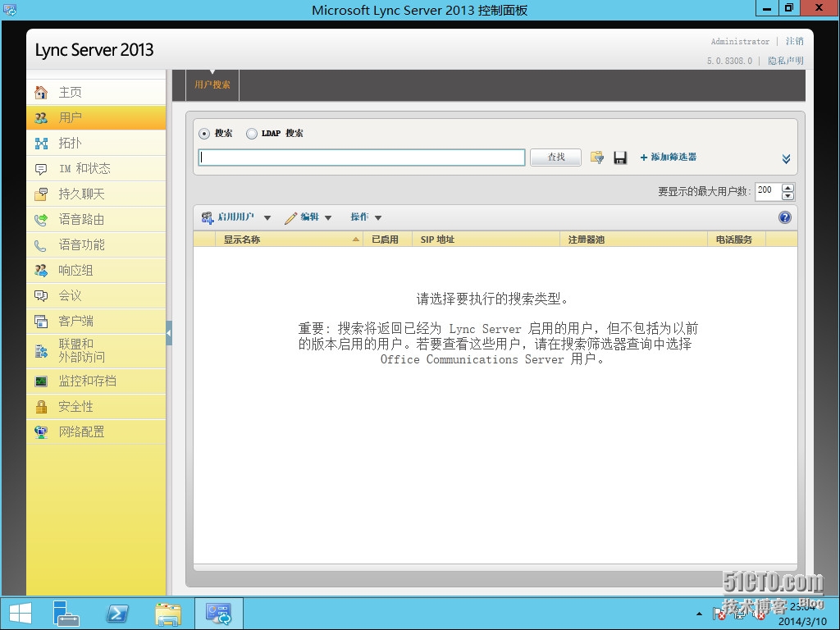Show hidden tray icons arrow
This screenshot has height=630, width=840.
pyautogui.click(x=699, y=614)
